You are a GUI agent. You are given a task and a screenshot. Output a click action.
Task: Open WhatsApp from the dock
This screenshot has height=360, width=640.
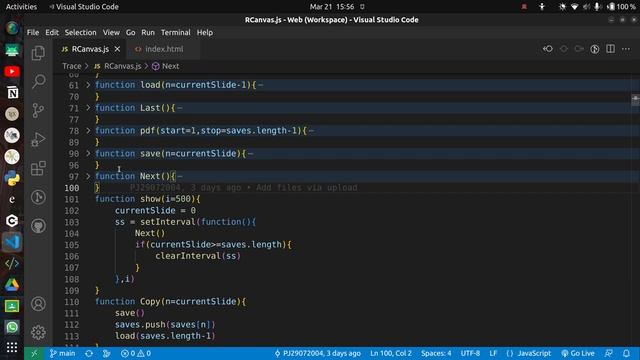[12, 327]
